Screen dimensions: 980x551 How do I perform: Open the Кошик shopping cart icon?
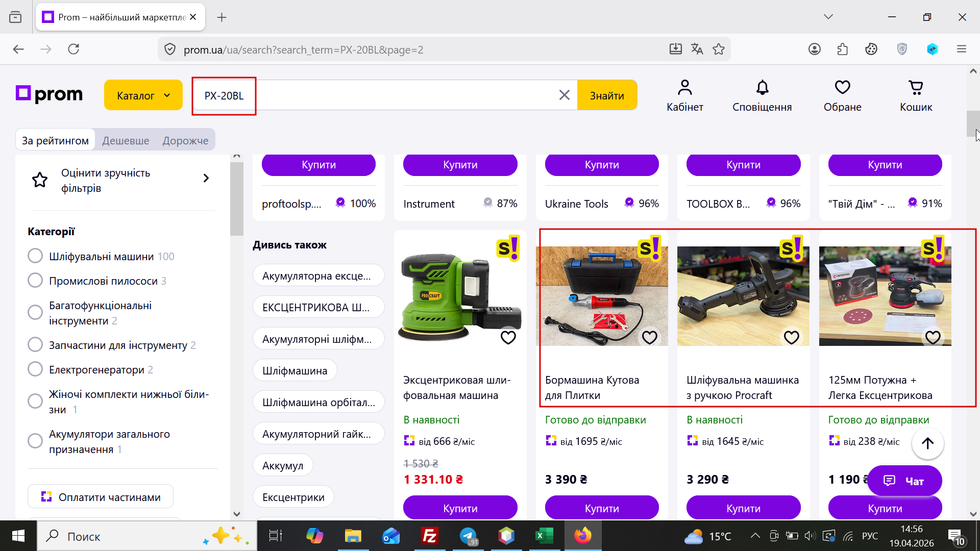tap(916, 88)
